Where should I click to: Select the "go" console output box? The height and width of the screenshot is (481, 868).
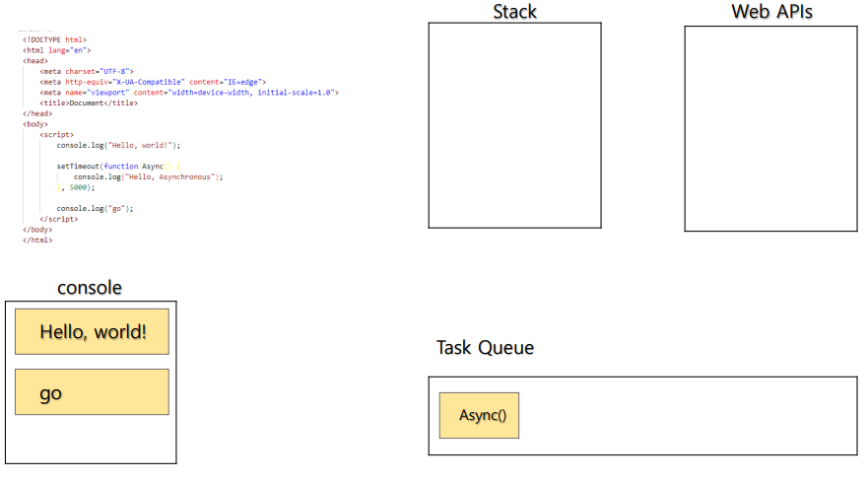[92, 392]
